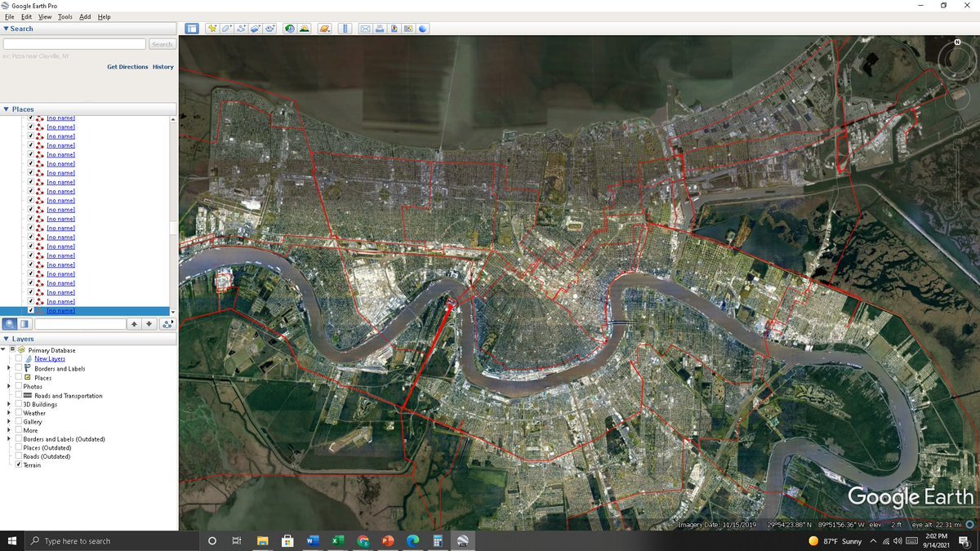
Task: Open the Add menu
Action: click(x=85, y=16)
